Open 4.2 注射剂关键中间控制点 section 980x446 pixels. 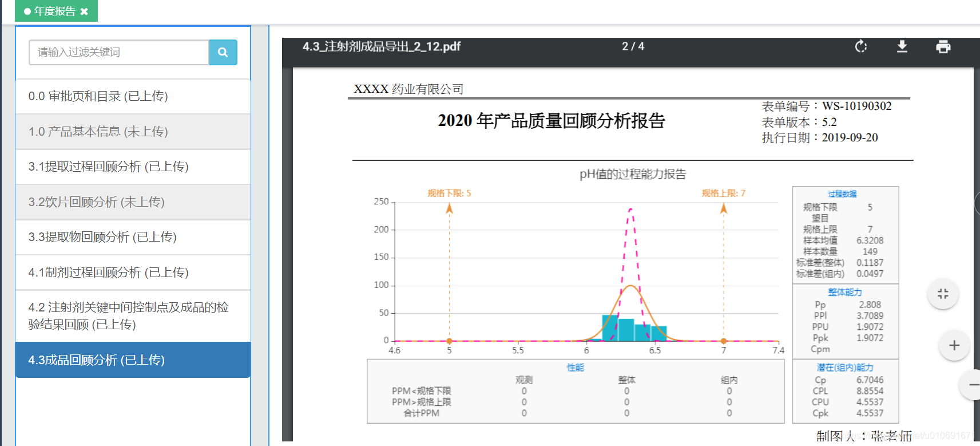[x=133, y=316]
